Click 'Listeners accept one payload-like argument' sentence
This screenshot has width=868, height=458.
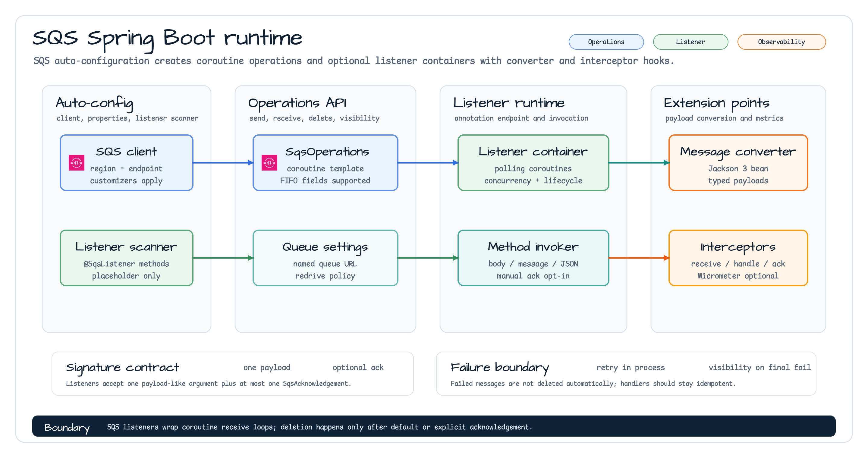pyautogui.click(x=208, y=384)
